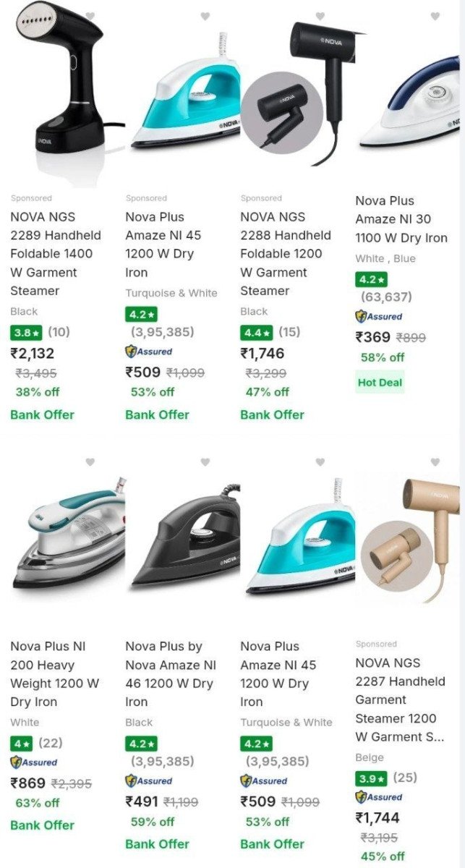This screenshot has width=465, height=868.
Task: Open Nova Plus NI 200 Heavy Weight title
Action: coord(55,674)
